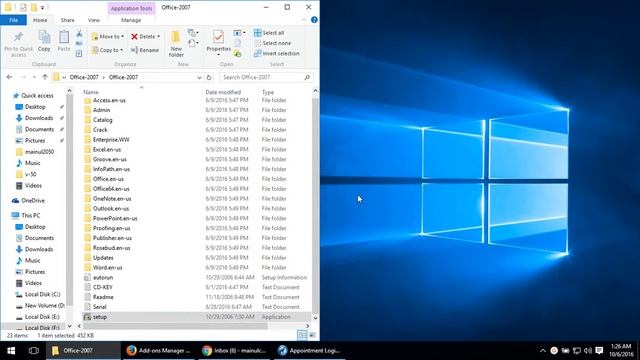Click the Paste icon in ribbon
The image size is (640, 360).
click(64, 37)
